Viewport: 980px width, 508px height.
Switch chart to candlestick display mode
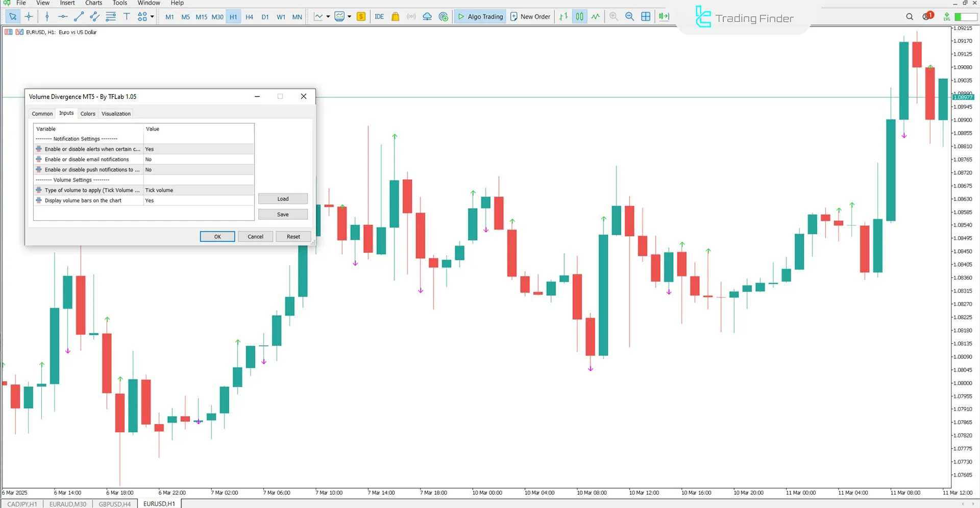click(579, 16)
